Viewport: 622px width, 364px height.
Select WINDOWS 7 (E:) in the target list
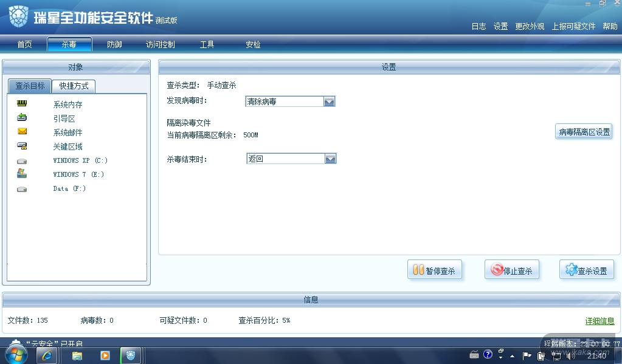tap(77, 174)
